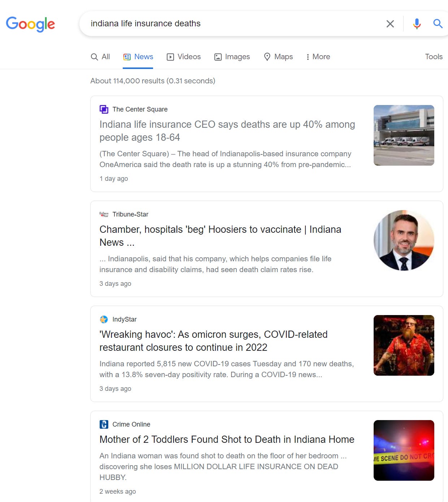448x502 pixels.
Task: Click the hospital ambulances thumbnail
Action: [x=404, y=135]
